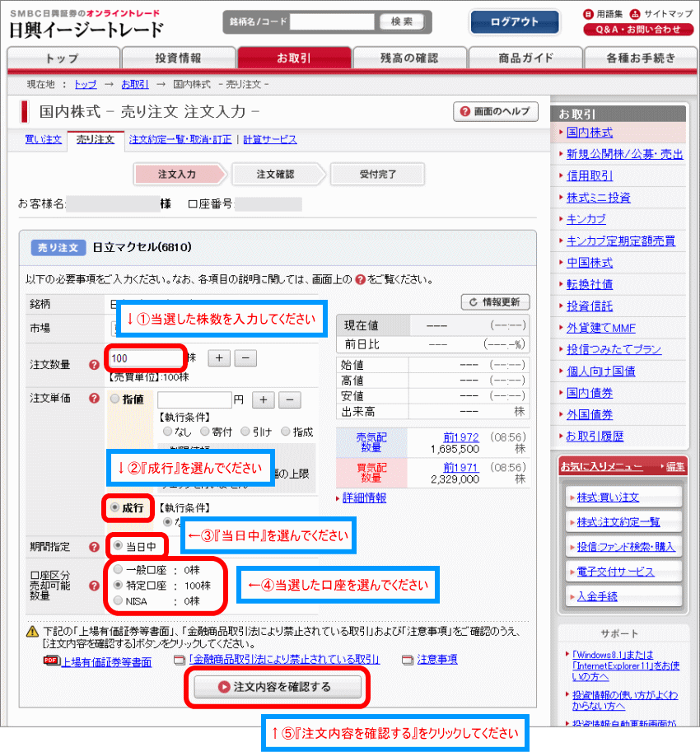Switch to the 買い注文 sub-tab
Image resolution: width=700 pixels, height=752 pixels.
(44, 139)
